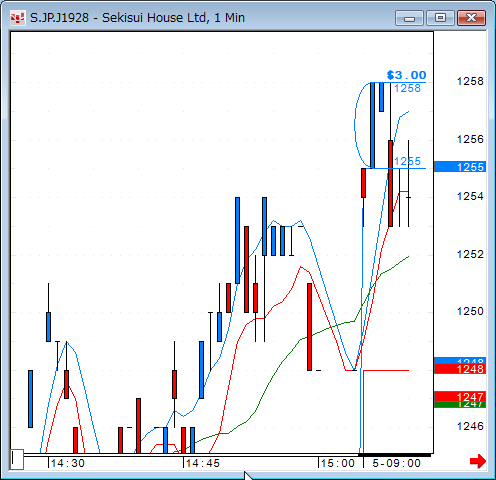496x480 pixels.
Task: Click the 1256 price axis label
Action: click(470, 139)
